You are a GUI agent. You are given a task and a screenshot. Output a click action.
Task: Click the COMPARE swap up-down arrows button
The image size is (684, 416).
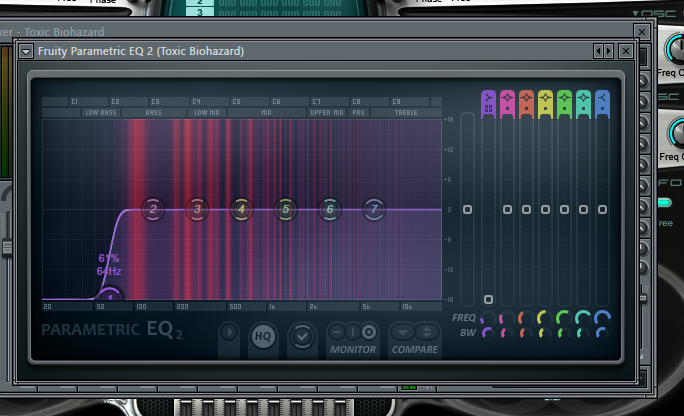click(427, 332)
